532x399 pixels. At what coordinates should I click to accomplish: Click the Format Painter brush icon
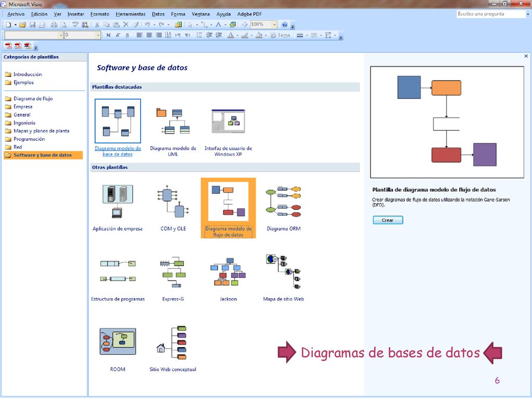click(x=136, y=24)
